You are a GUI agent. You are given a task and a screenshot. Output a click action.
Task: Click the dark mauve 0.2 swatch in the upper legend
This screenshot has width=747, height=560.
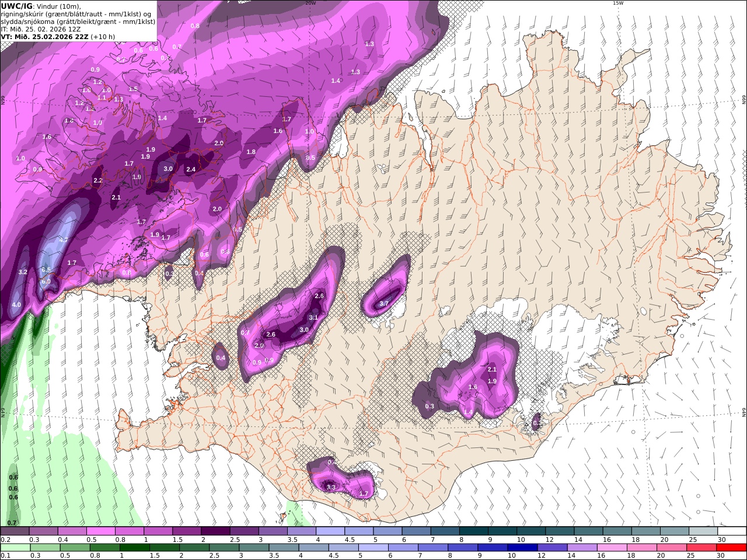click(x=15, y=531)
